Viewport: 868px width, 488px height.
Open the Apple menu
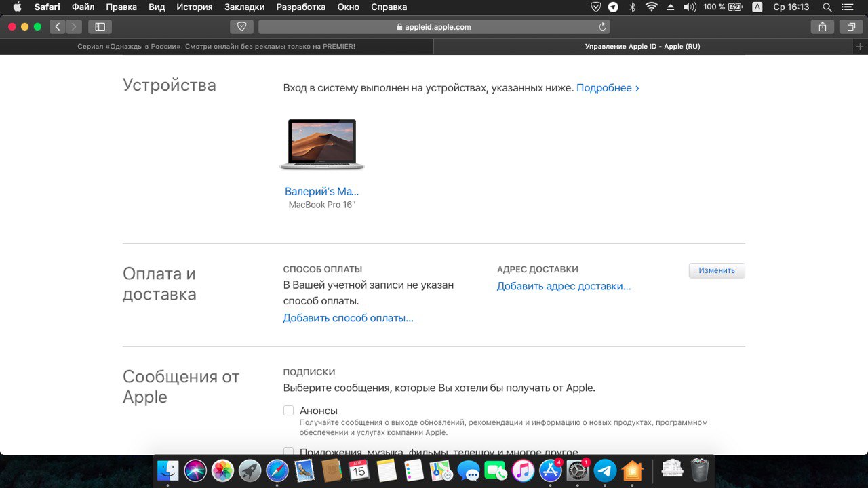click(17, 7)
